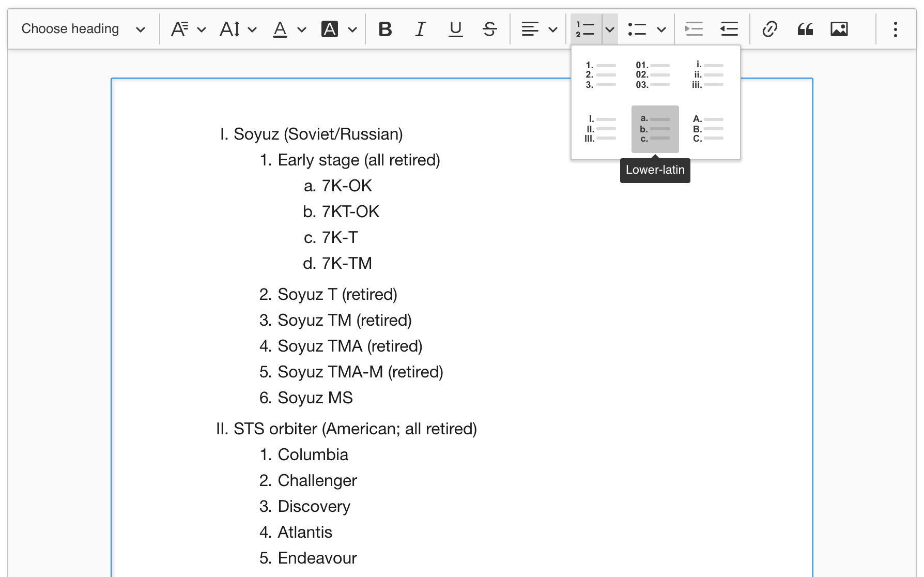Click the list item 'Columbia'
Image resolution: width=924 pixels, height=577 pixels.
tap(313, 455)
